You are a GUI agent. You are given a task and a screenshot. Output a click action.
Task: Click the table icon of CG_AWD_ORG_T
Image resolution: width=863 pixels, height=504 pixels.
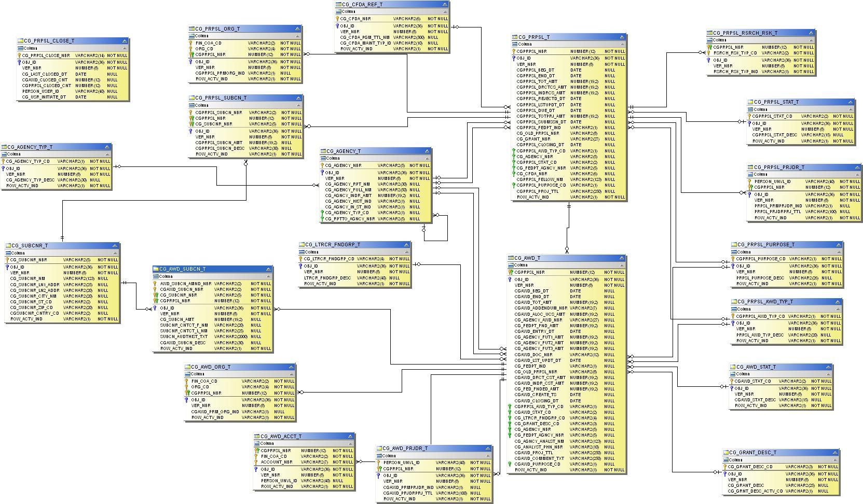(x=188, y=367)
